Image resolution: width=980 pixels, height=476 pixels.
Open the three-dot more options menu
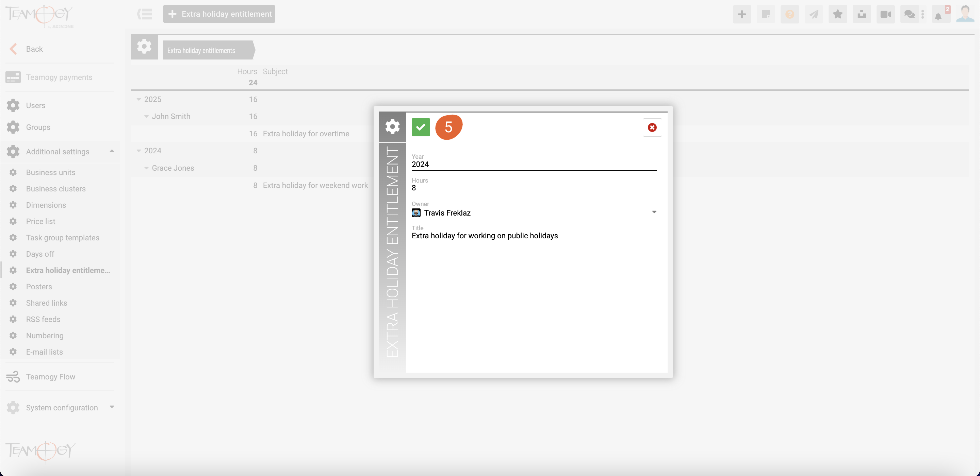[922, 14]
